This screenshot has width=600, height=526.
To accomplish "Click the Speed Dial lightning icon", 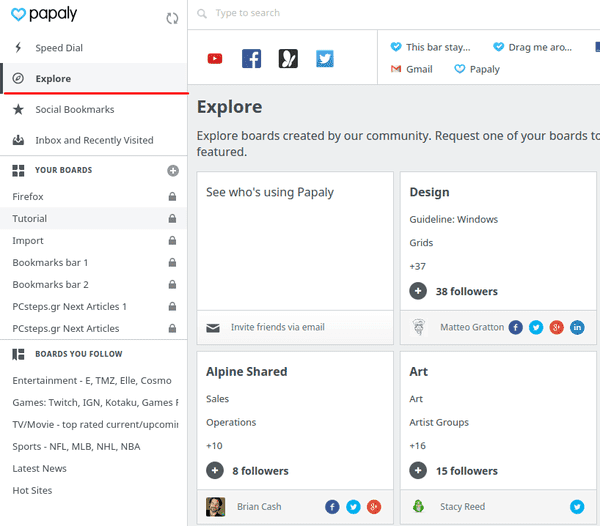I will pyautogui.click(x=18, y=47).
